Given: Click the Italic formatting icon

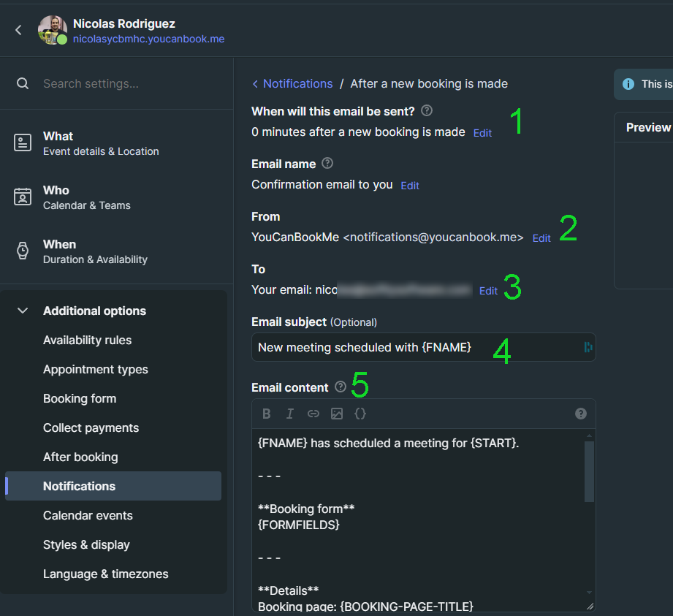Looking at the screenshot, I should click(290, 414).
